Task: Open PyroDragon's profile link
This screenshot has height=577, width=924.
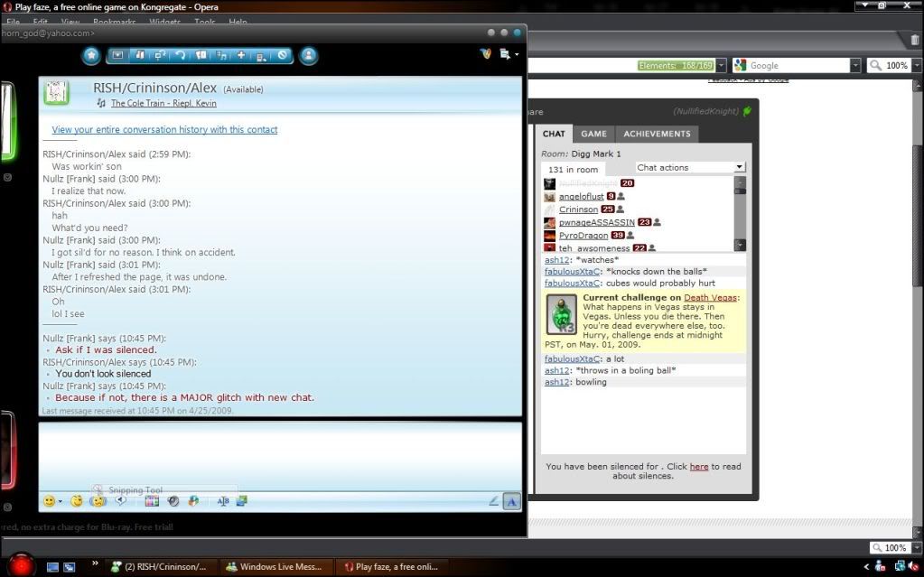Action: pos(583,235)
